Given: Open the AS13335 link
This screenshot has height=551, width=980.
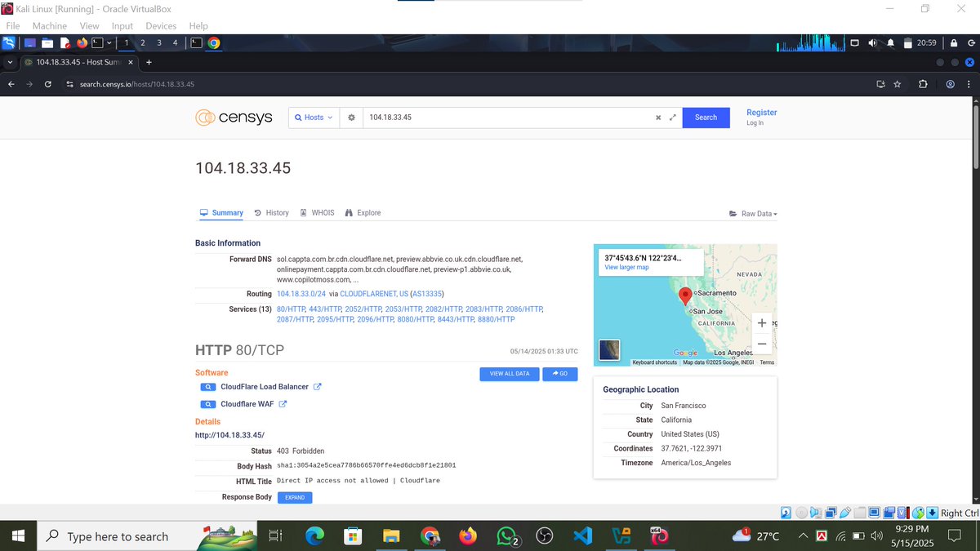Looking at the screenshot, I should [x=427, y=294].
